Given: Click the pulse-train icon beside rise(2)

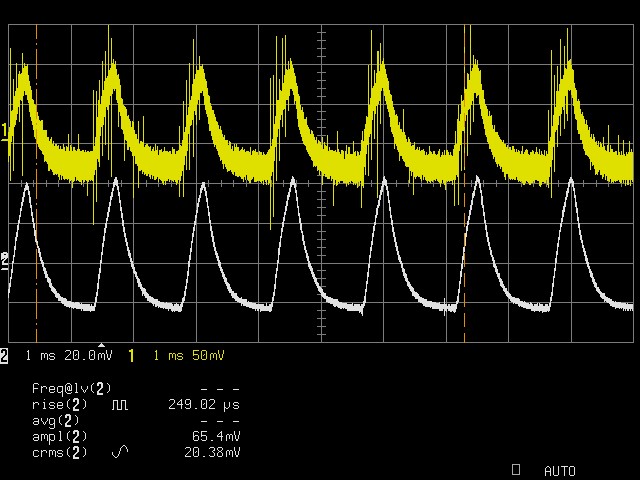Looking at the screenshot, I should click(120, 405).
